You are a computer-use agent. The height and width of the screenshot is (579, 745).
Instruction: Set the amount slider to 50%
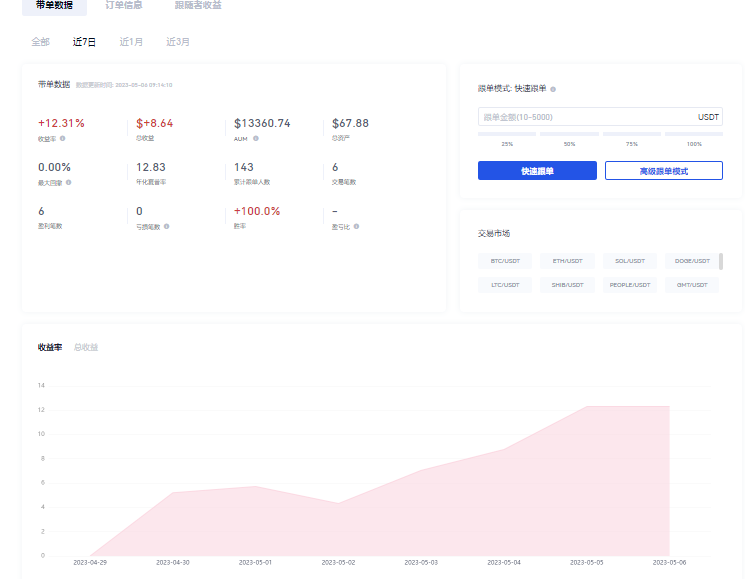point(569,134)
